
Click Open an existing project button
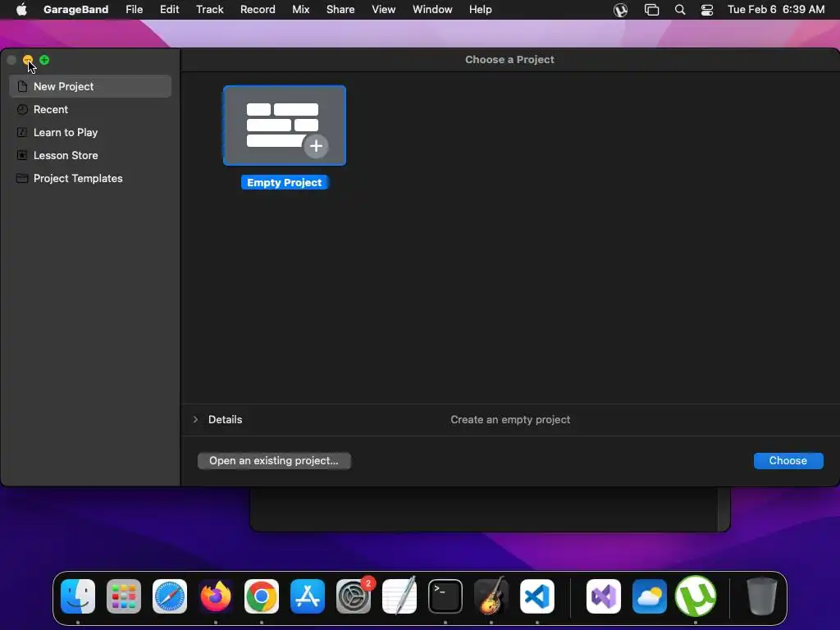(x=274, y=461)
